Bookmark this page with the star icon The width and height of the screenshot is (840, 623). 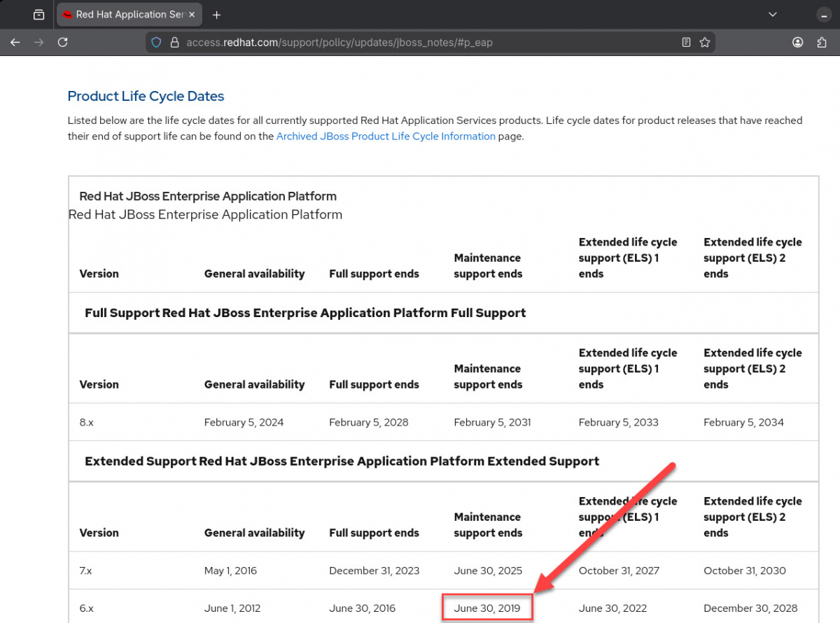pyautogui.click(x=705, y=43)
